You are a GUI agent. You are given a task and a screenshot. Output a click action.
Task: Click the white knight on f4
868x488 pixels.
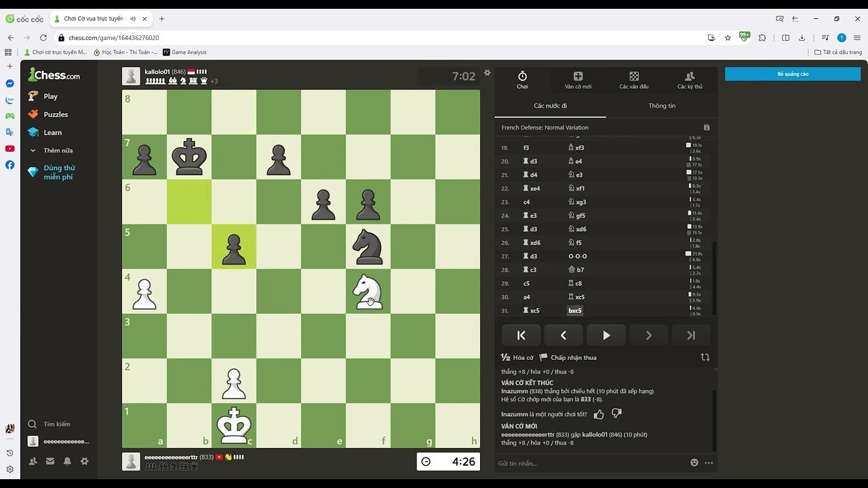[x=368, y=291]
